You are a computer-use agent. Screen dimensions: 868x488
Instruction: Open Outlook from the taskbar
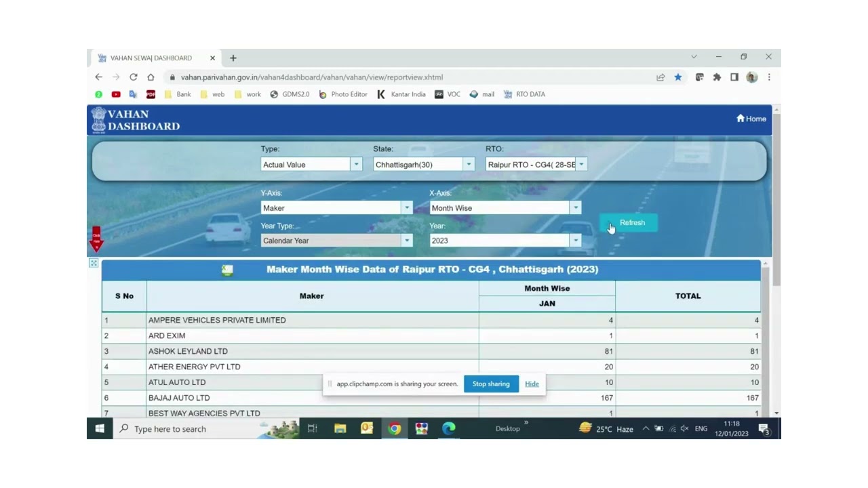(x=367, y=428)
